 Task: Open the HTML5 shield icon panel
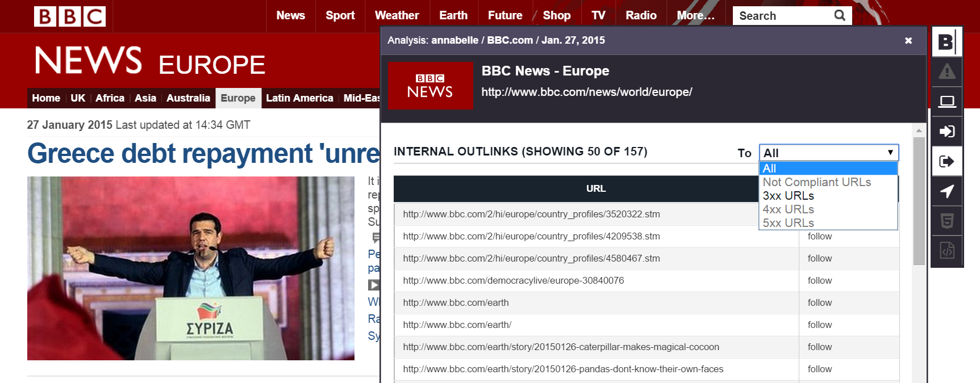(946, 221)
